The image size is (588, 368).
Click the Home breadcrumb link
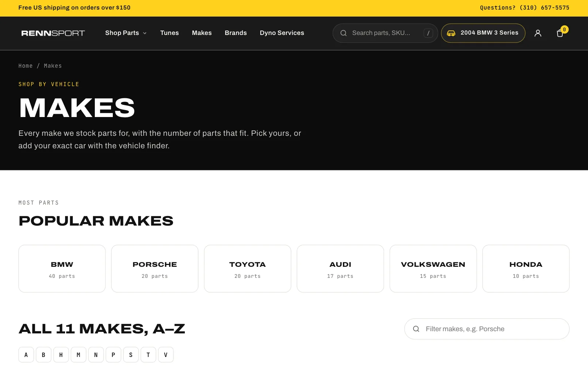click(25, 66)
